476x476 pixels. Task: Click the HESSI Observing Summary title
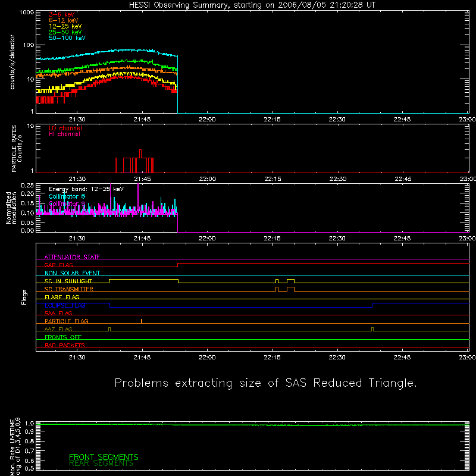252,5
